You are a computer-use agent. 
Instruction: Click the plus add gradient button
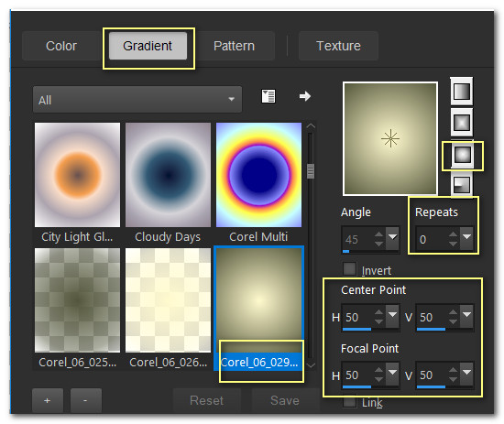tap(48, 400)
